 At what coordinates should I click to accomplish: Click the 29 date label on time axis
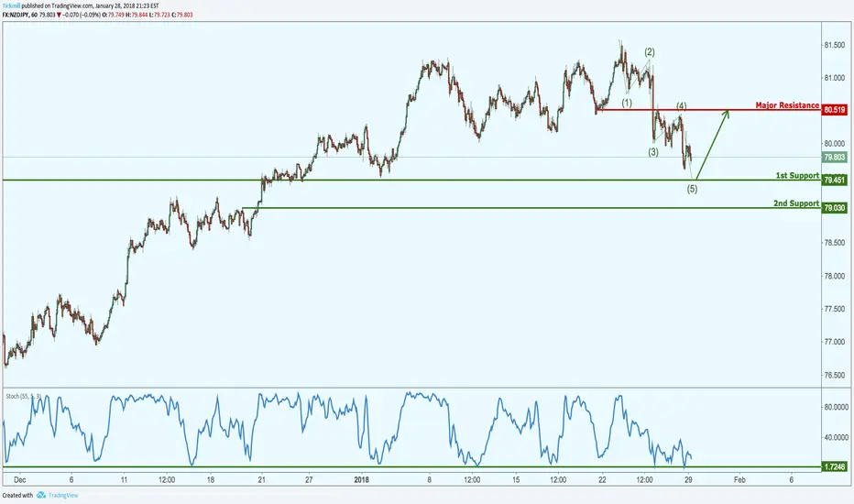coord(688,480)
